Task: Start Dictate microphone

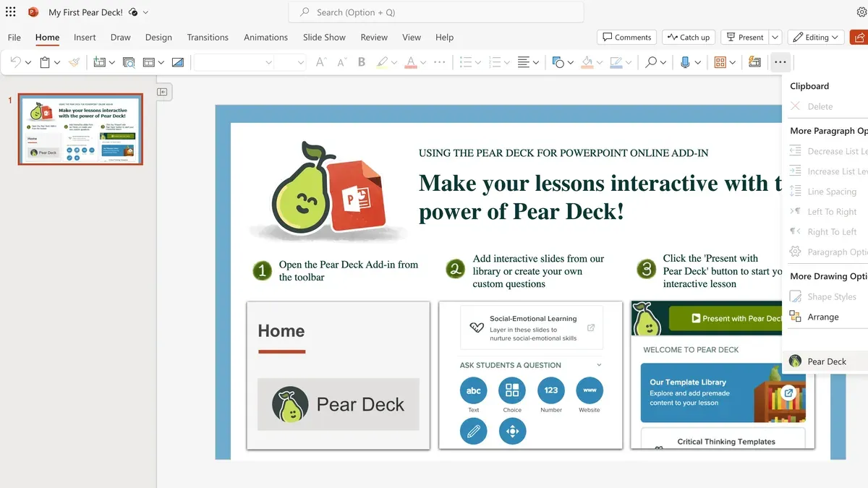Action: (x=685, y=63)
